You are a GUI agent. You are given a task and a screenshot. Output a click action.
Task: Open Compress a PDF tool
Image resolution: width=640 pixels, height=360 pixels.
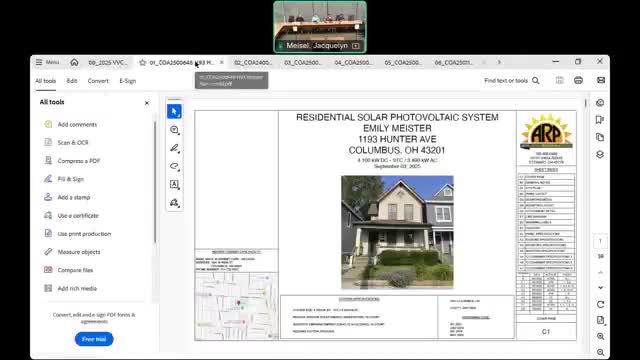tap(72, 161)
